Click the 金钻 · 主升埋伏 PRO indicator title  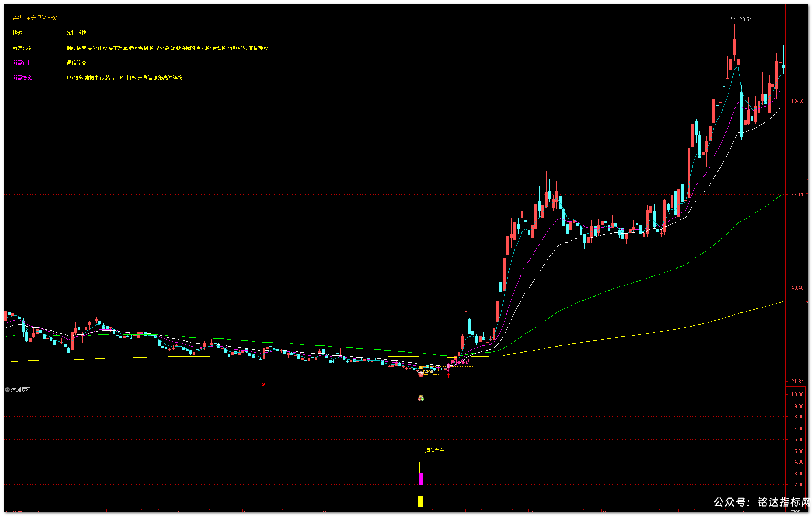coord(35,18)
